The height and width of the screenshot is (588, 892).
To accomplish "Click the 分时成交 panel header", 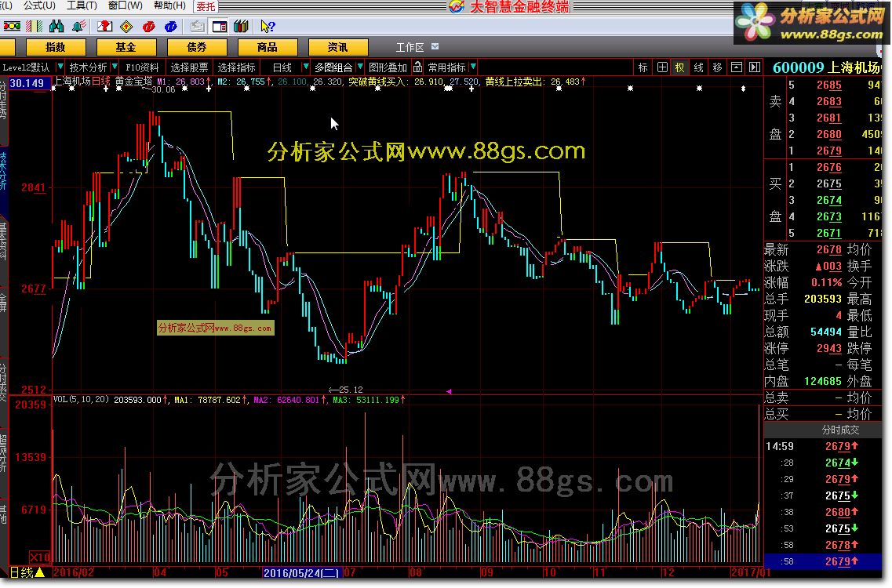I will click(840, 430).
